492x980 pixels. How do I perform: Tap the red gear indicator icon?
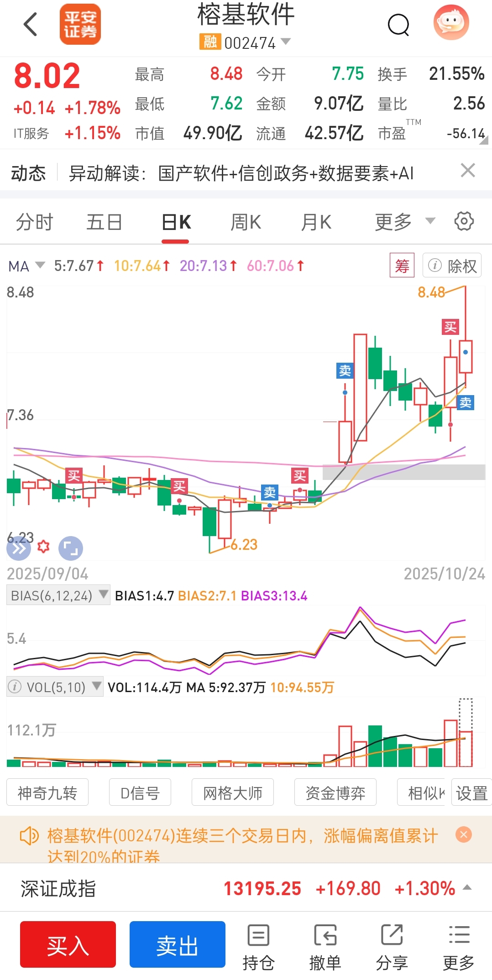pos(43,546)
